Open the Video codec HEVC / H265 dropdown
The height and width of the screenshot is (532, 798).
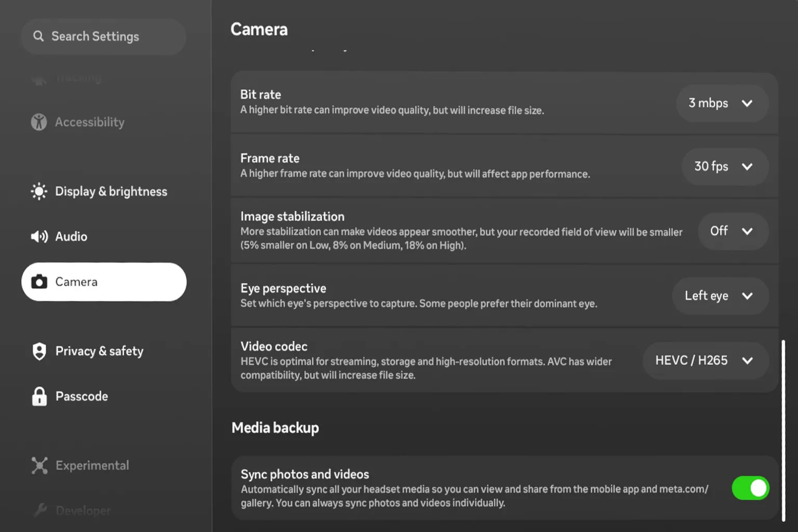point(706,361)
